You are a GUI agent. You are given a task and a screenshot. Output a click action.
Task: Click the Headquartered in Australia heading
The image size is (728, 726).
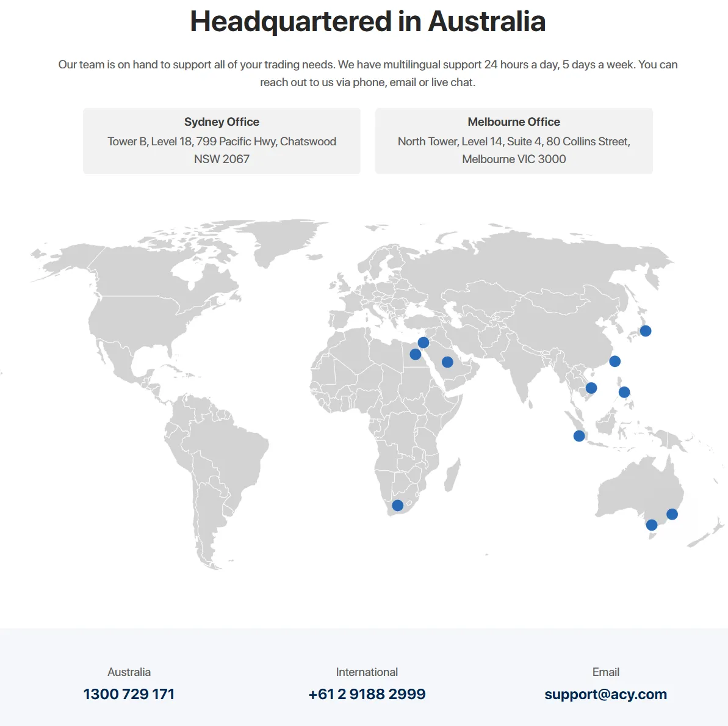pos(367,21)
